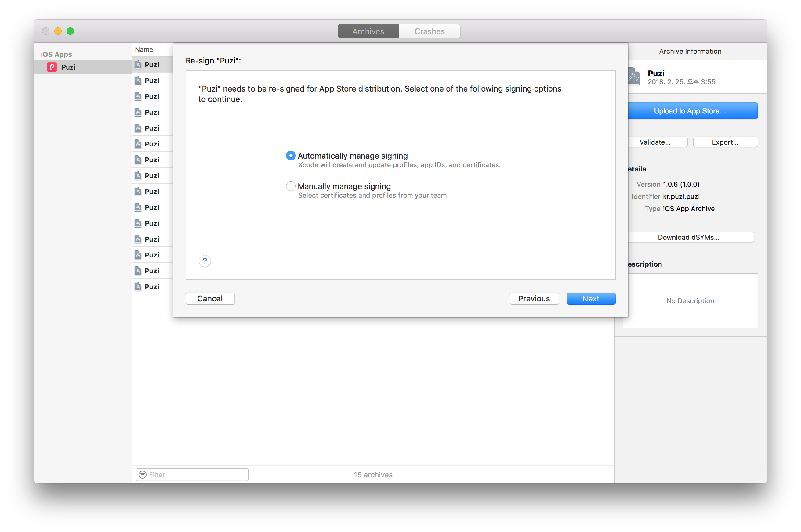Select the highlighted Puzi archive row
The width and height of the screenshot is (801, 532).
click(x=153, y=64)
